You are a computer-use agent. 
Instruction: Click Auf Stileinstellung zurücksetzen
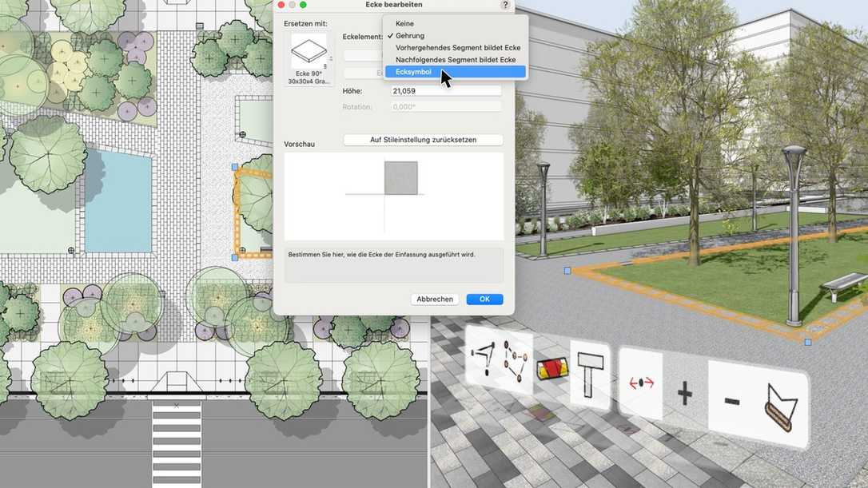[x=422, y=139]
